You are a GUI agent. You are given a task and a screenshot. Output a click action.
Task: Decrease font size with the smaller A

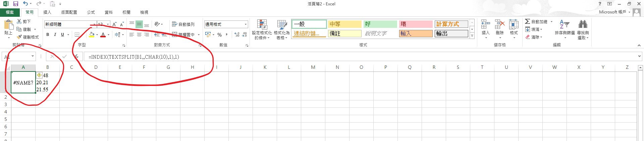pos(122,24)
